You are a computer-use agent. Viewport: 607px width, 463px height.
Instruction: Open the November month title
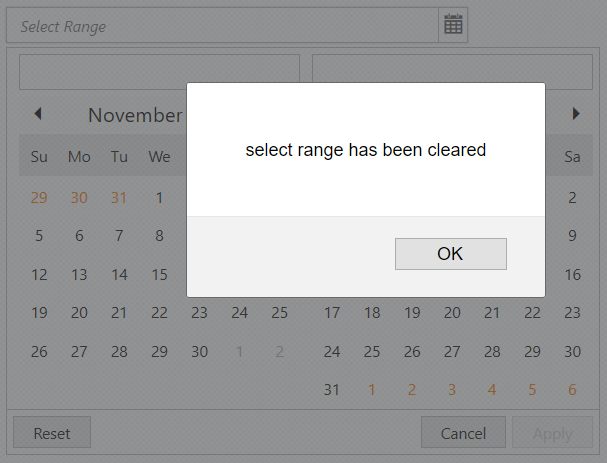(135, 115)
